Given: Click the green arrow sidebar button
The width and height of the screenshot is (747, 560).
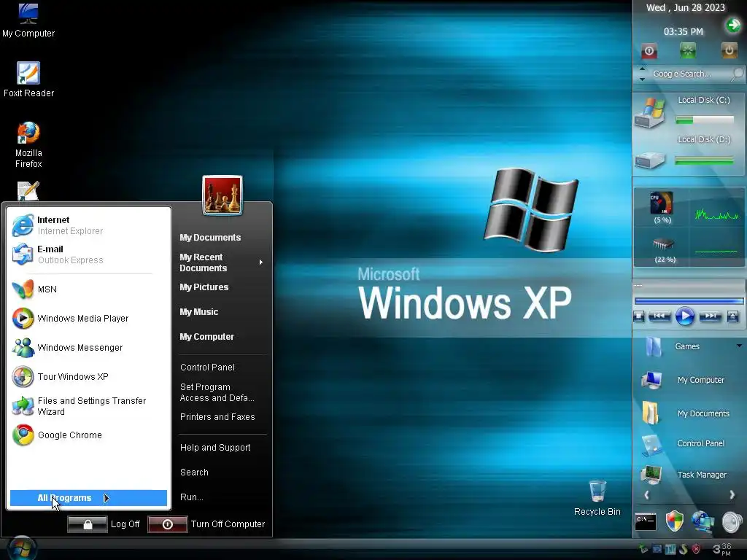Looking at the screenshot, I should click(x=732, y=26).
